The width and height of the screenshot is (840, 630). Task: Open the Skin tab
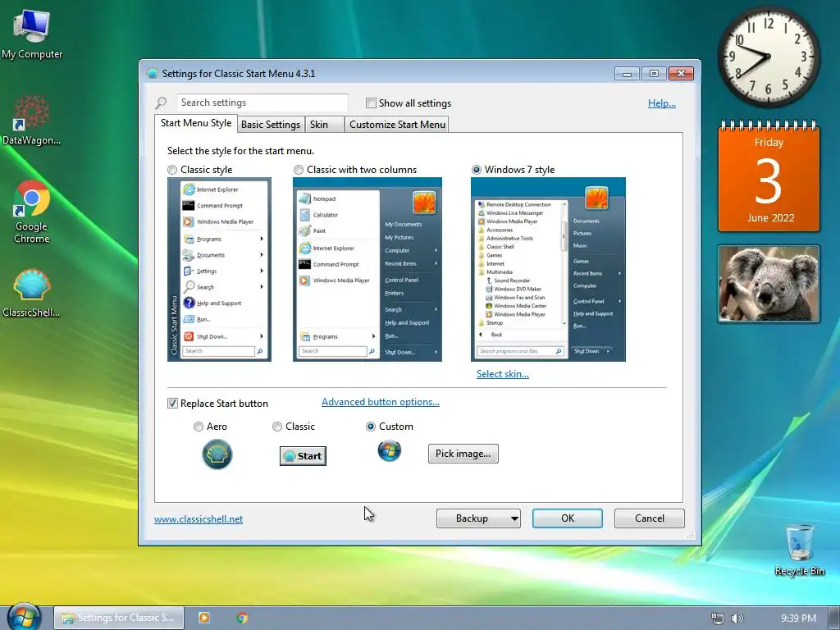(x=324, y=125)
